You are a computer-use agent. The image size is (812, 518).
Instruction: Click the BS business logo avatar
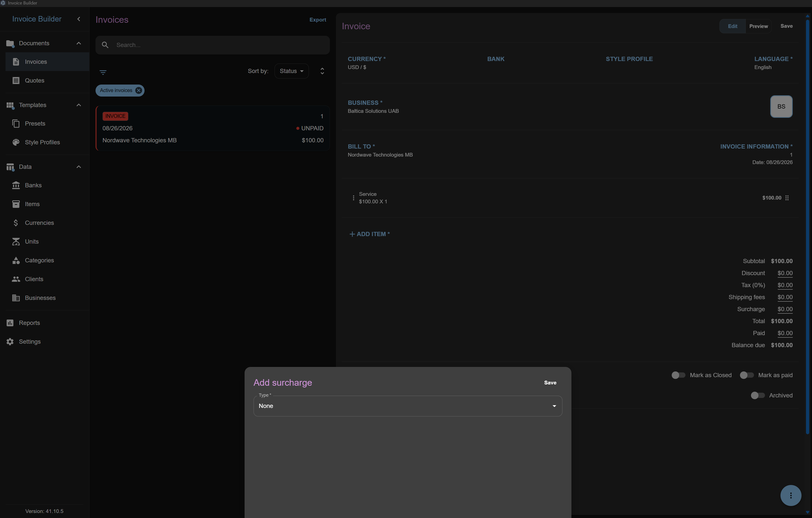click(x=781, y=107)
